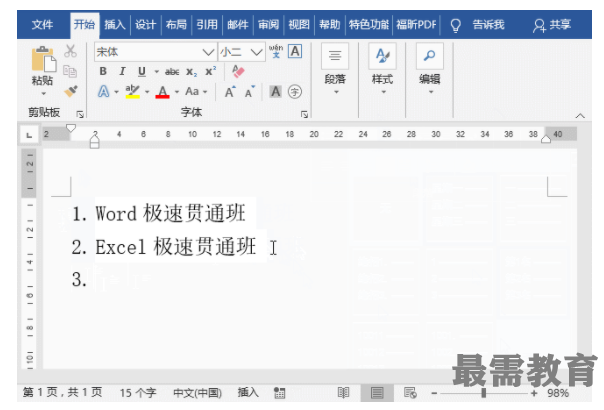Viewport: 604px width, 410px height.
Task: Open underline style dropdown arrow
Action: pos(156,72)
